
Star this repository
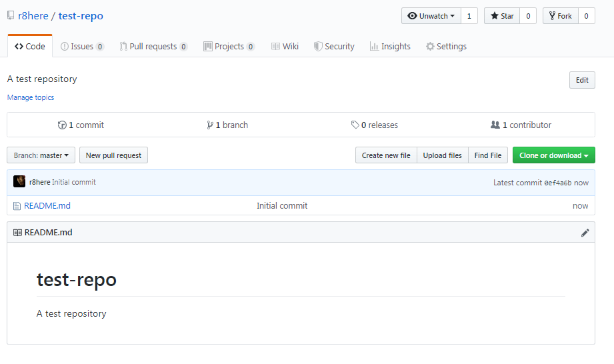(x=502, y=16)
